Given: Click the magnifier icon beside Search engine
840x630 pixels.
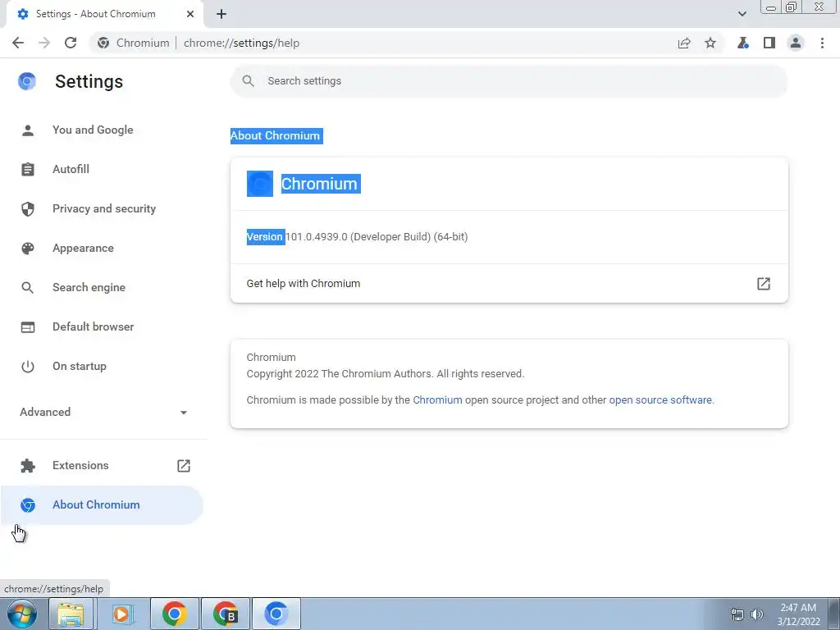Looking at the screenshot, I should click(x=27, y=288).
